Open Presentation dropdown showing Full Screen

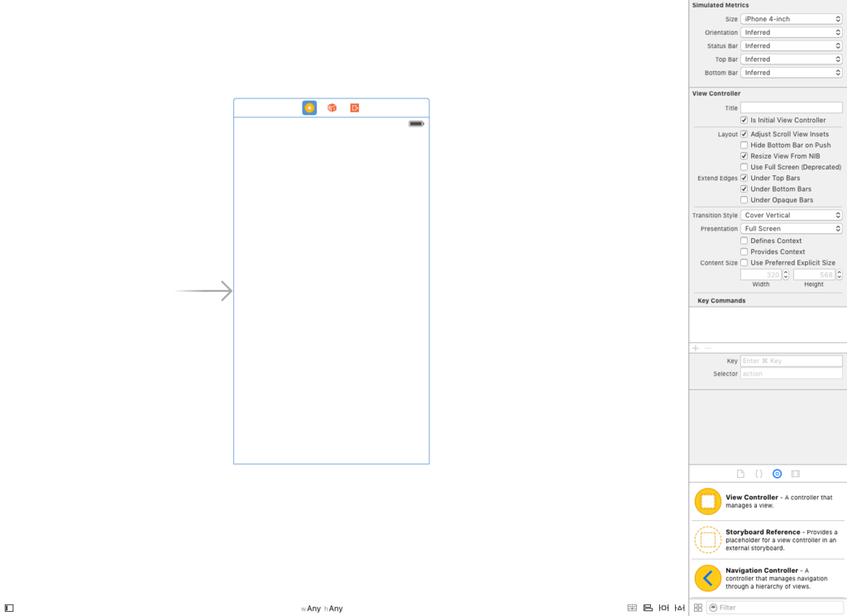792,228
